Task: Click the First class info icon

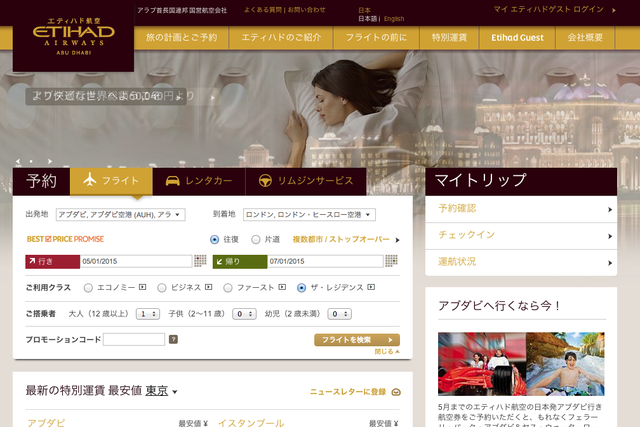Action: (x=282, y=287)
